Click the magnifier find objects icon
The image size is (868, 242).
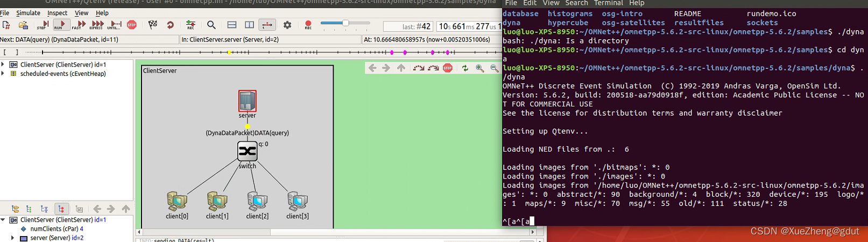click(211, 25)
